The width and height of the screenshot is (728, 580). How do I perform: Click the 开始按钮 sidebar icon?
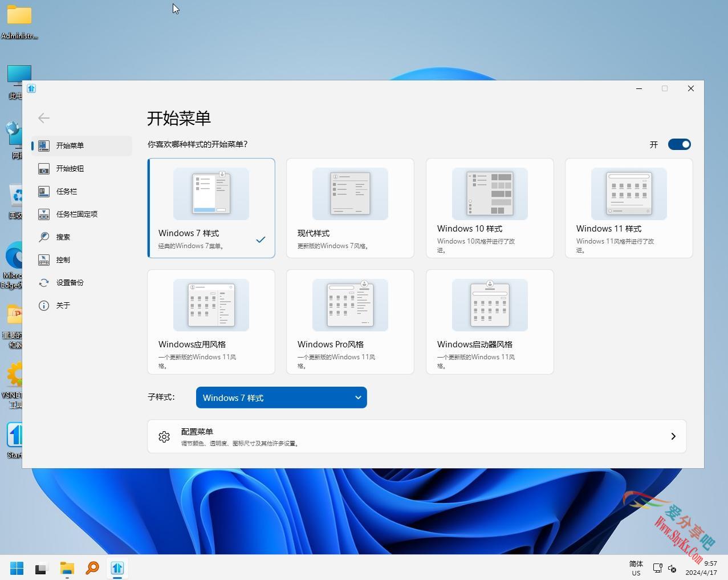[44, 169]
